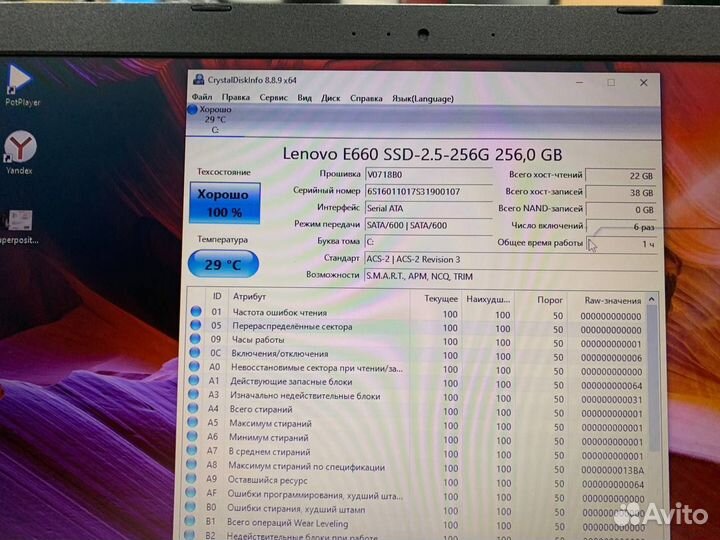Click status circle for attribute A3
This screenshot has height=540, width=720.
(x=193, y=394)
